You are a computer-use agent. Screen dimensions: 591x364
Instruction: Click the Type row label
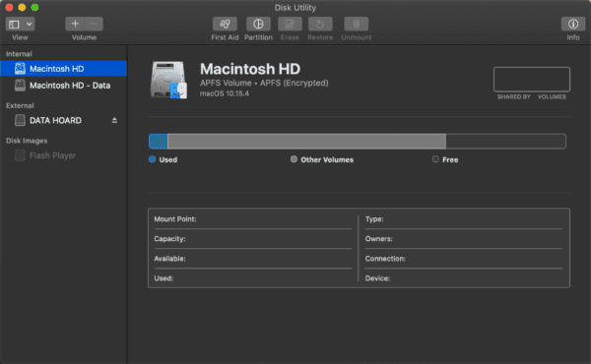[x=374, y=219]
